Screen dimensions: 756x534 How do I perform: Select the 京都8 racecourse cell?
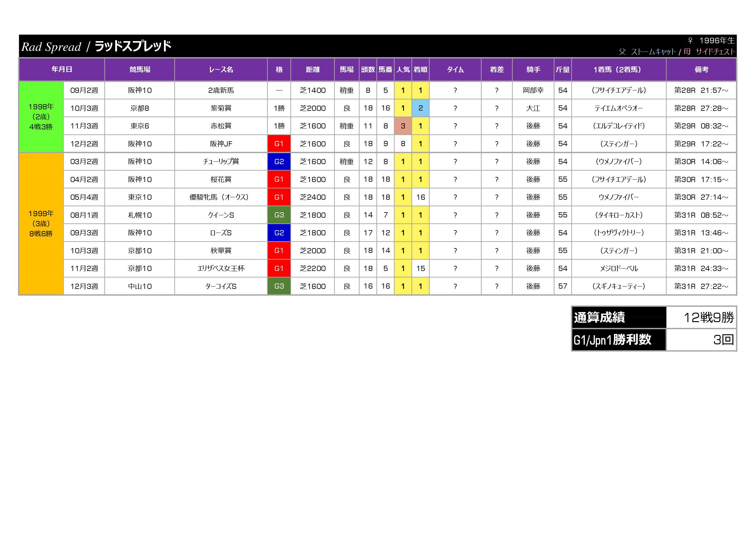[140, 108]
